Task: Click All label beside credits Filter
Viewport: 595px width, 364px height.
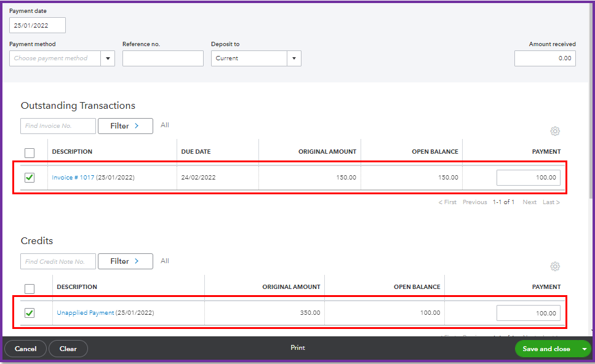Action: tap(165, 261)
